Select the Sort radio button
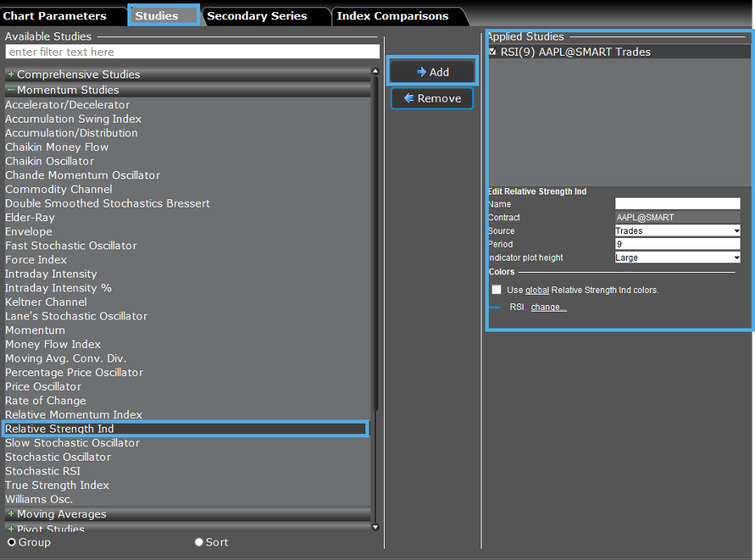This screenshot has height=560, width=755. (199, 542)
